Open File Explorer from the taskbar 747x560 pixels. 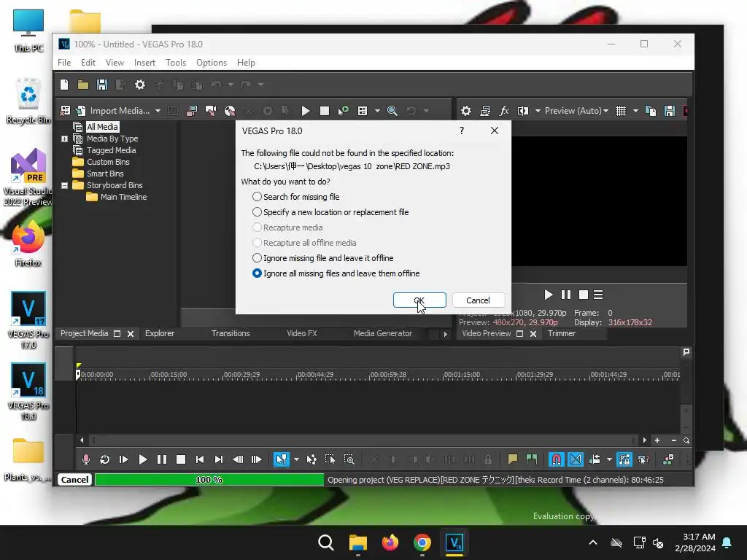coord(357,542)
